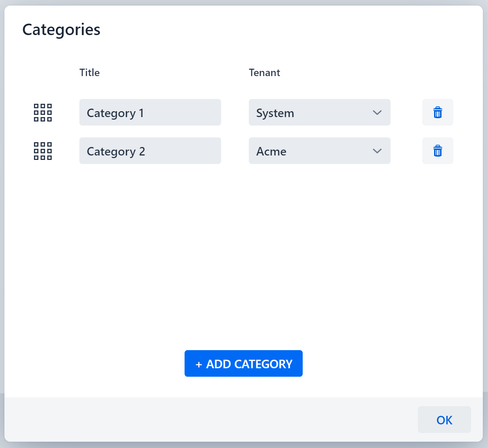Click Category 1 drag handle icon
The height and width of the screenshot is (448, 488).
(42, 113)
